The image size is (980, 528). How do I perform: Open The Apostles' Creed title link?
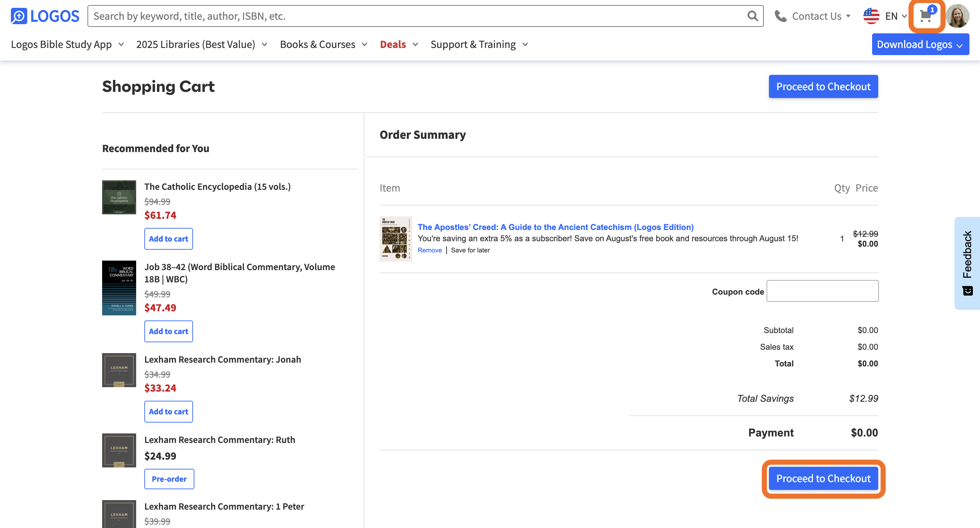(556, 227)
